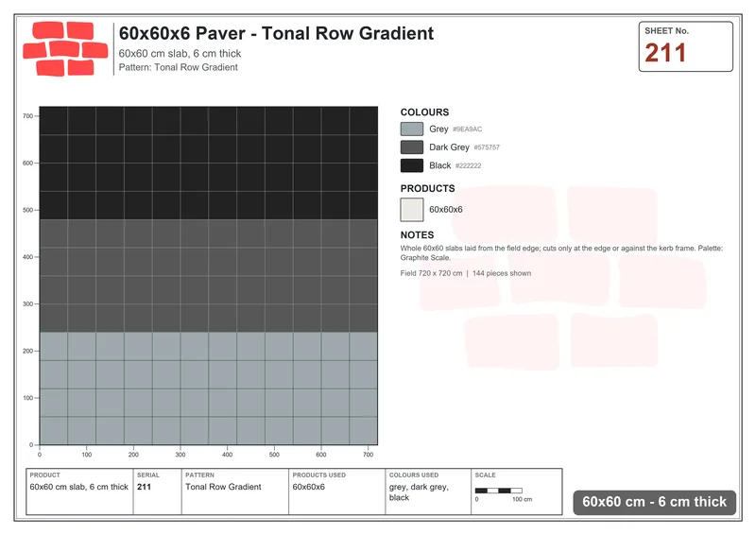Click the PRODUCT cell in the title block
The height and width of the screenshot is (535, 756).
tap(79, 492)
